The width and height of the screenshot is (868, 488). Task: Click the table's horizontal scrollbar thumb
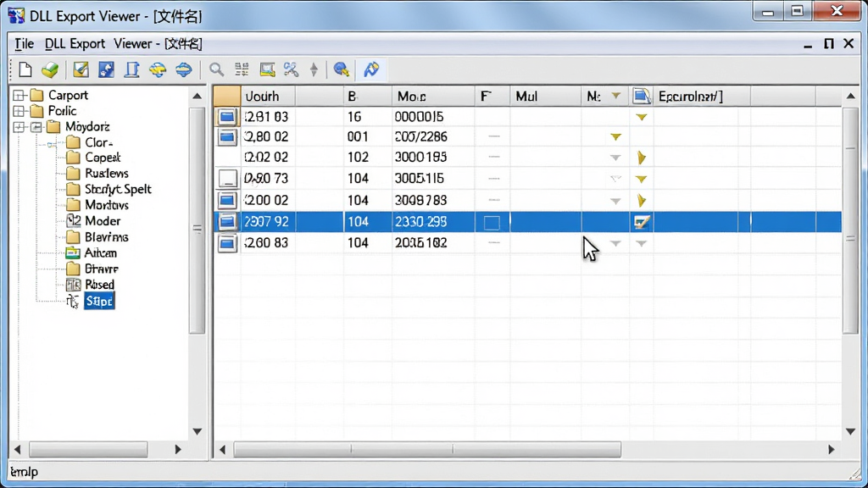(x=427, y=449)
